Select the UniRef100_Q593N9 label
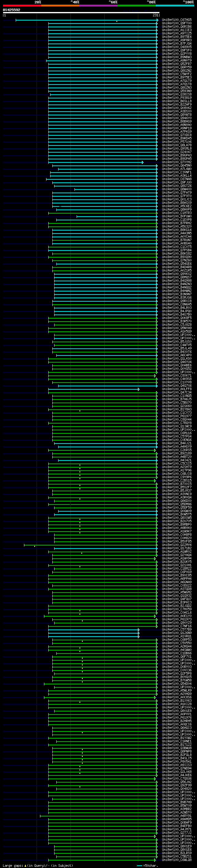Screen dimensions: 197x868 point(177,91)
